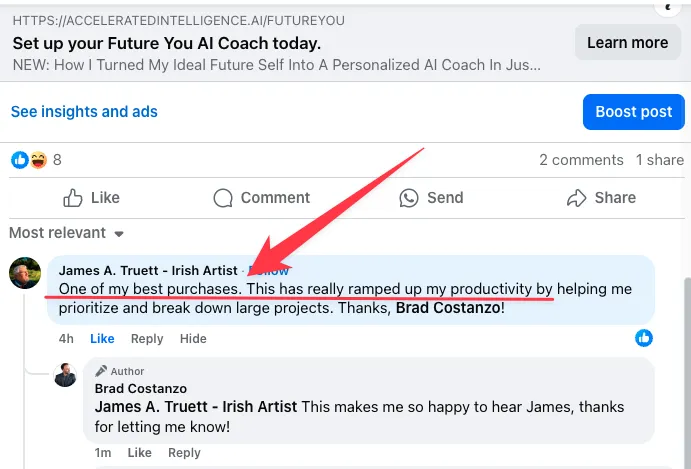Click the thumbs-up Like icon in action bar

pos(73,198)
